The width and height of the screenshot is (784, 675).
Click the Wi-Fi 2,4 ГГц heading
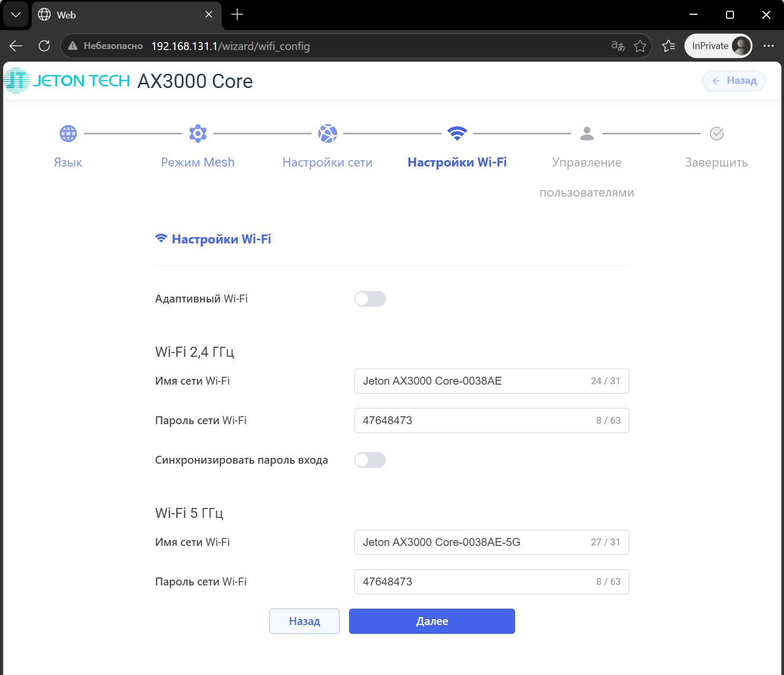(195, 352)
